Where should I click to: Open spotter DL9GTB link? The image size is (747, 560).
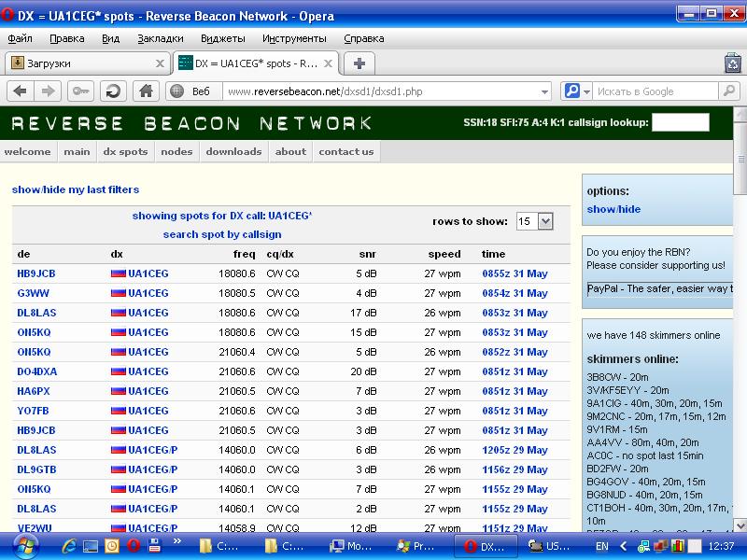36,469
